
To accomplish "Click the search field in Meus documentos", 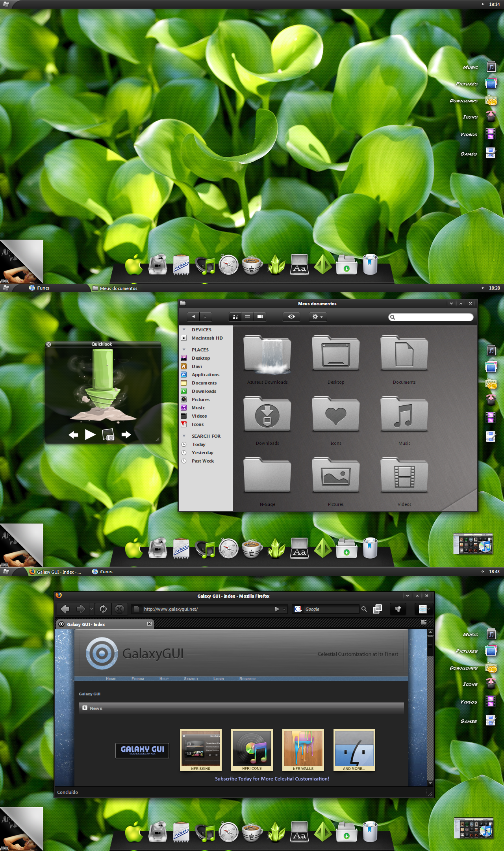I will (x=431, y=317).
